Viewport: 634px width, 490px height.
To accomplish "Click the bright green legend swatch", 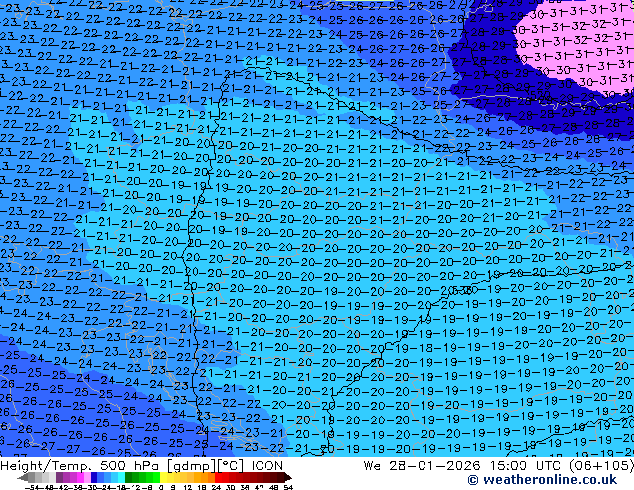I will 156,478.
